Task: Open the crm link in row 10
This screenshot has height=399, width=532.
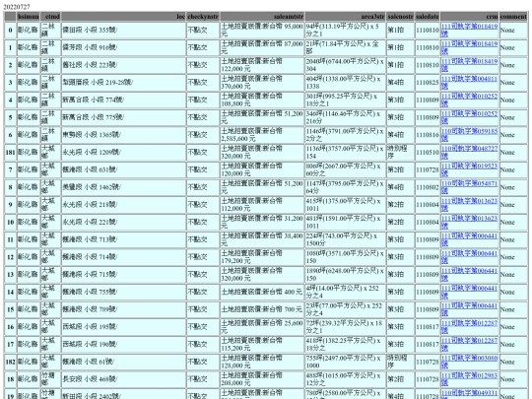Action: point(469,223)
